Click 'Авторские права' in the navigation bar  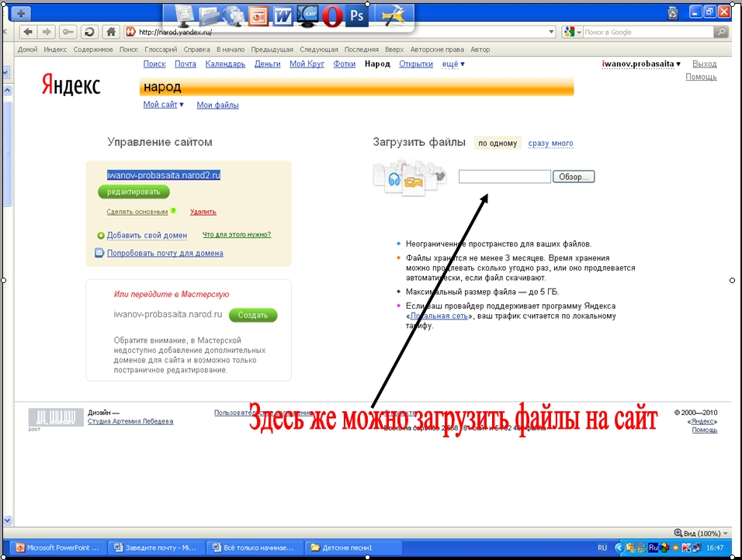tap(437, 49)
